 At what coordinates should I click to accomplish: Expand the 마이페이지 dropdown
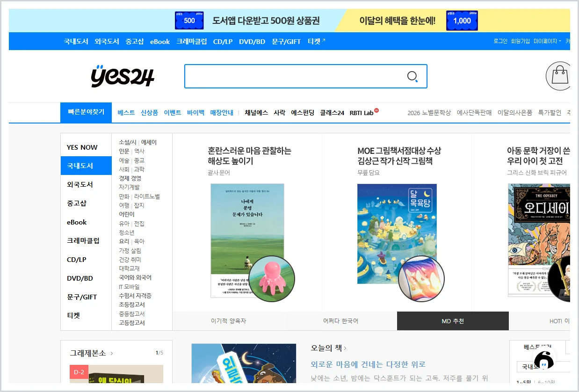(x=547, y=41)
